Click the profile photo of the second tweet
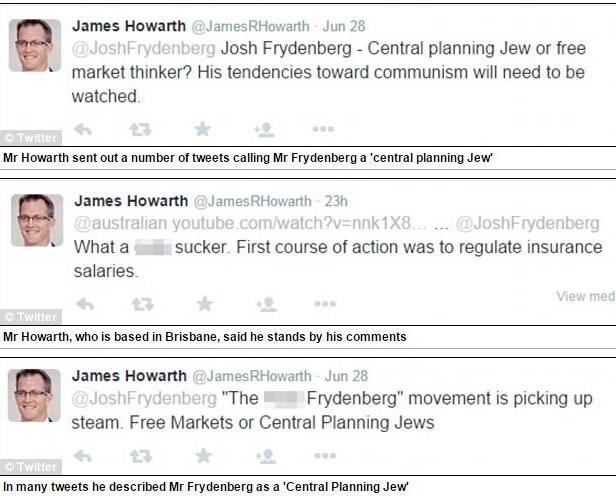Viewport: 616px width, 496px height. pos(37,220)
